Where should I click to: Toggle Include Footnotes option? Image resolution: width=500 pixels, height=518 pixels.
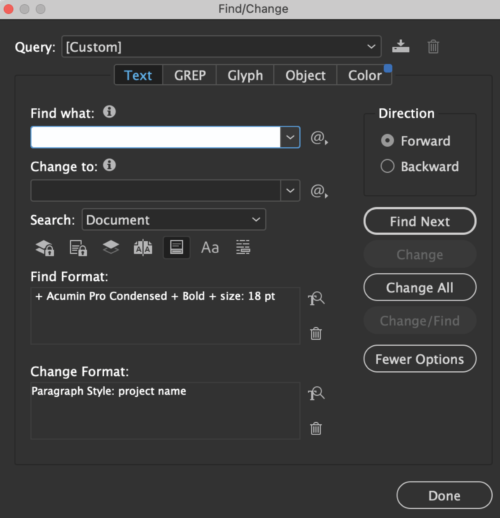(176, 247)
